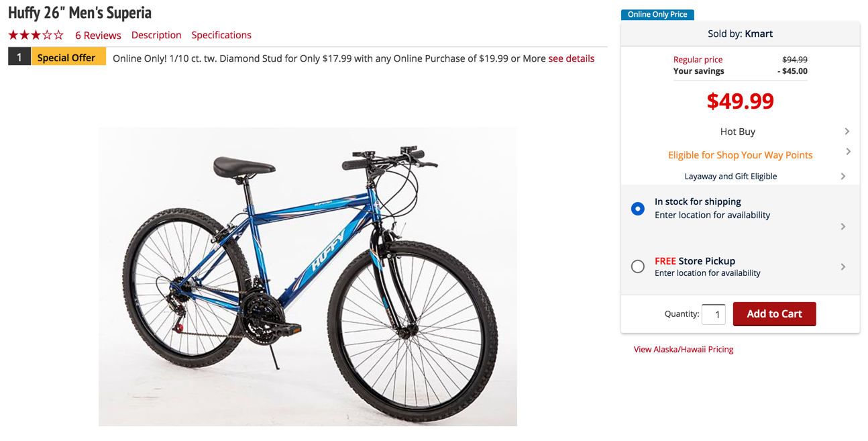The height and width of the screenshot is (441, 868).
Task: Select the In stock for shipping option
Action: [638, 209]
